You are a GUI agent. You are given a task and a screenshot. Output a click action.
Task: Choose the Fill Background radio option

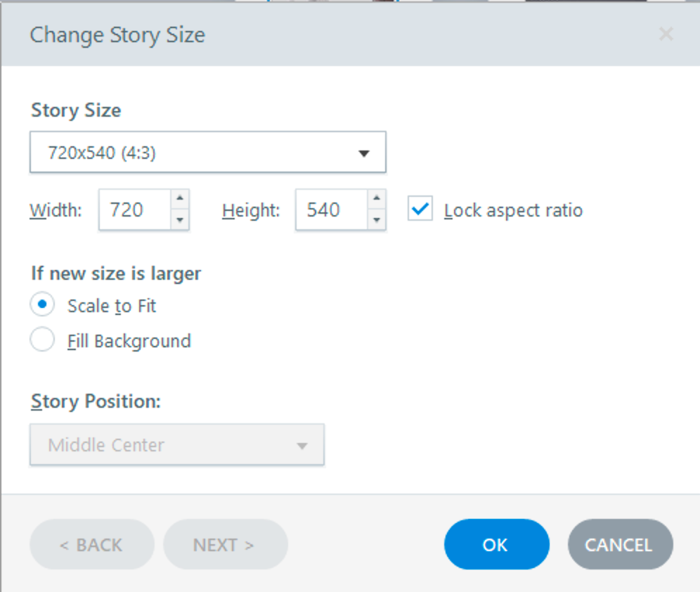pos(42,340)
